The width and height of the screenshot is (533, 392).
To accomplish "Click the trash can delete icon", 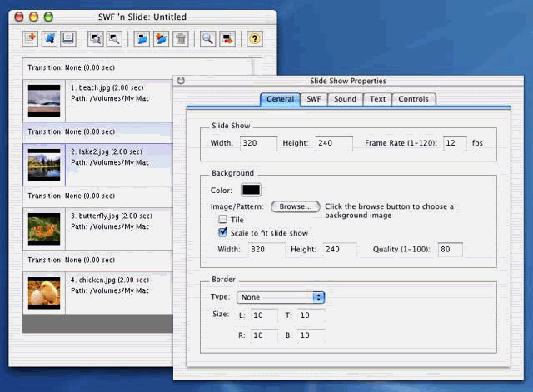I will pos(181,39).
